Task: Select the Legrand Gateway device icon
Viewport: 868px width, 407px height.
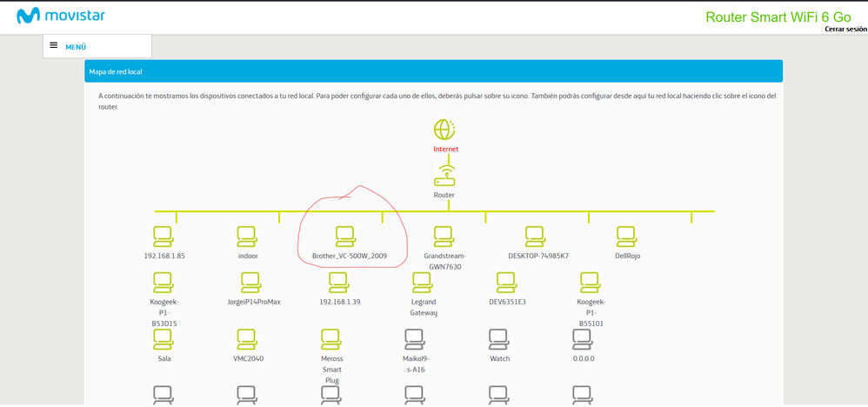Action: pos(423,282)
